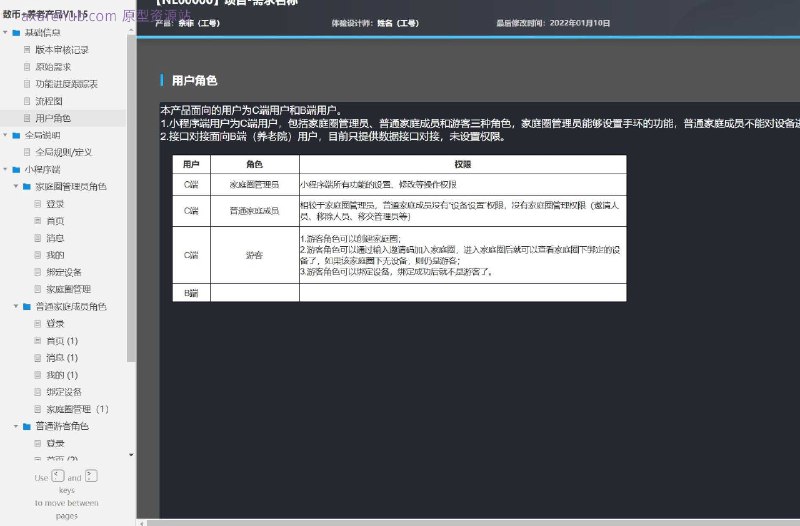
Task: Click permission text 小程序端所有功能的设置
Action: (x=378, y=185)
